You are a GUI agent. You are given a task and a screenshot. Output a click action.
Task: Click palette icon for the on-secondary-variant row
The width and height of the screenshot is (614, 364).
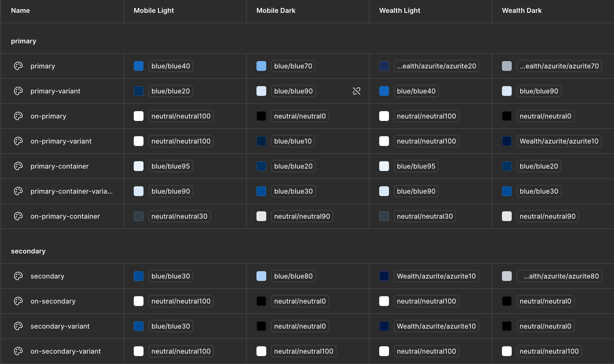(18, 351)
